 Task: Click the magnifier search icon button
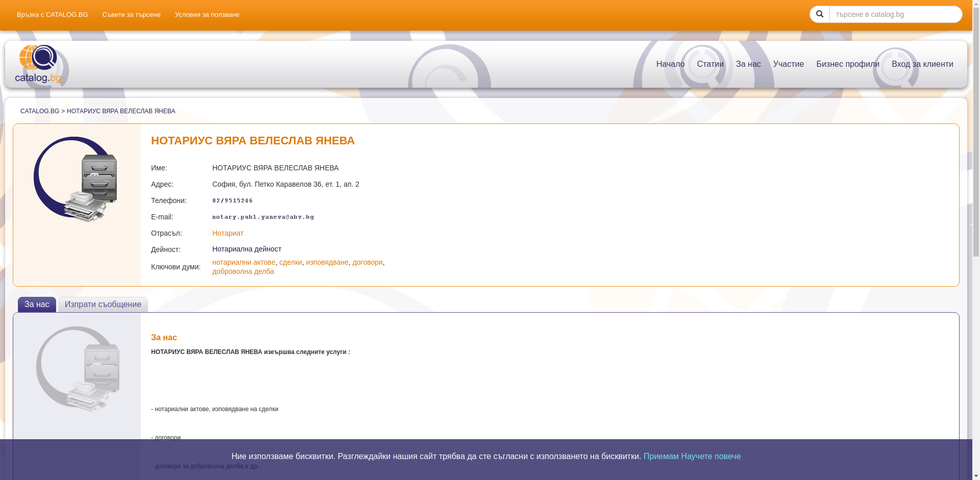pos(819,14)
